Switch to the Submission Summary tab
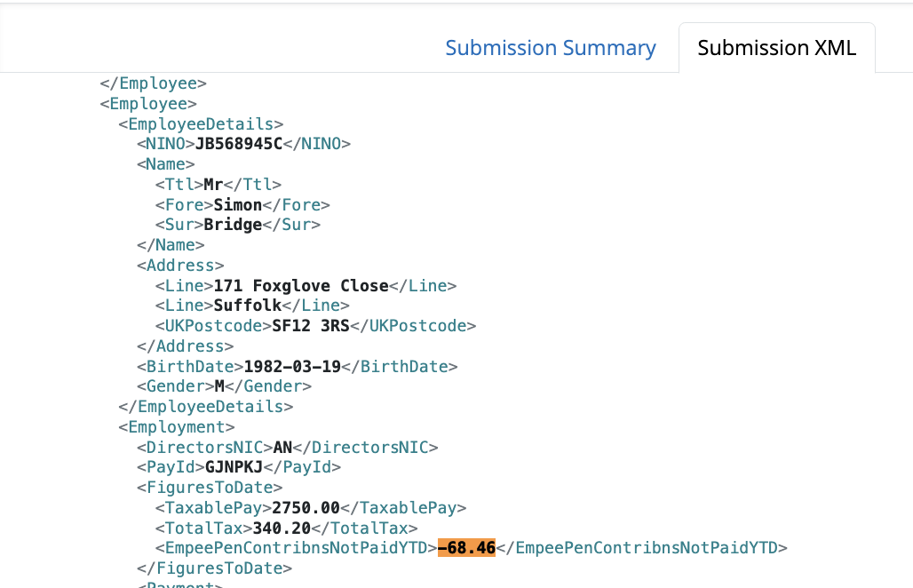The height and width of the screenshot is (588, 913). pos(550,47)
